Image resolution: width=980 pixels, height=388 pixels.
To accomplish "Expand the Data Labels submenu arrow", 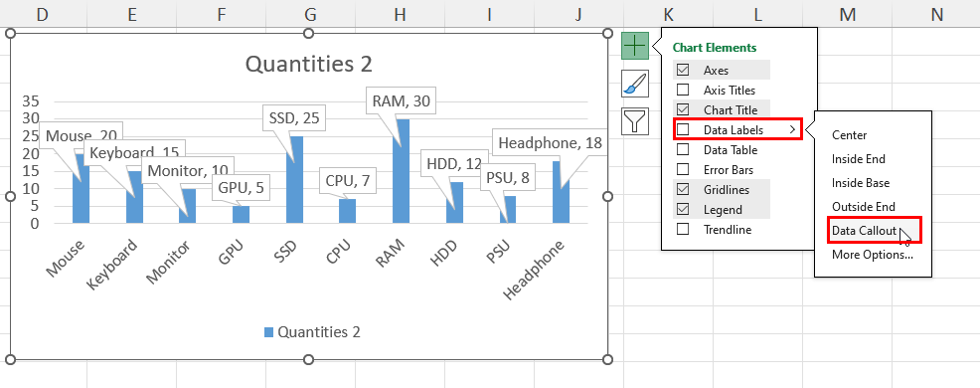I will point(792,130).
